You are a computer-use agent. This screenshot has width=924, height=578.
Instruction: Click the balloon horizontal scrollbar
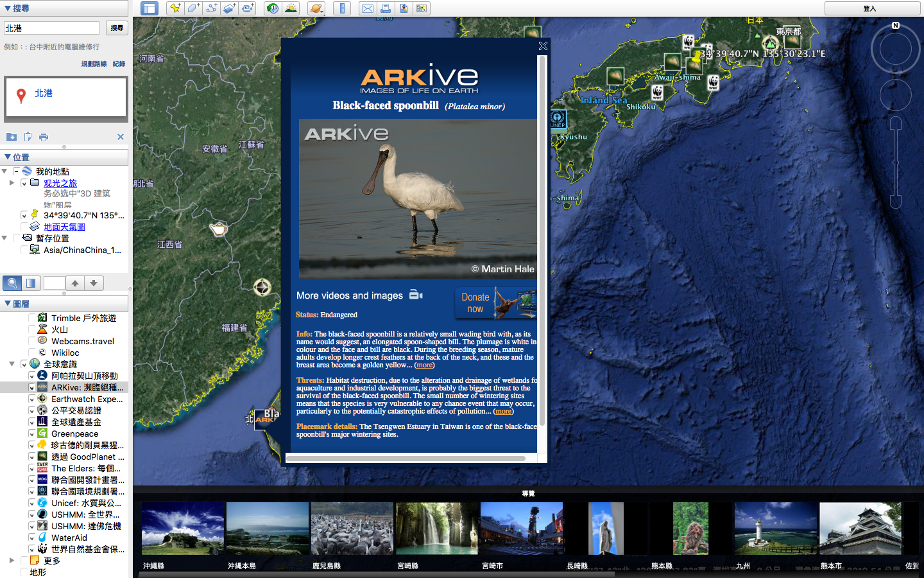coord(406,458)
